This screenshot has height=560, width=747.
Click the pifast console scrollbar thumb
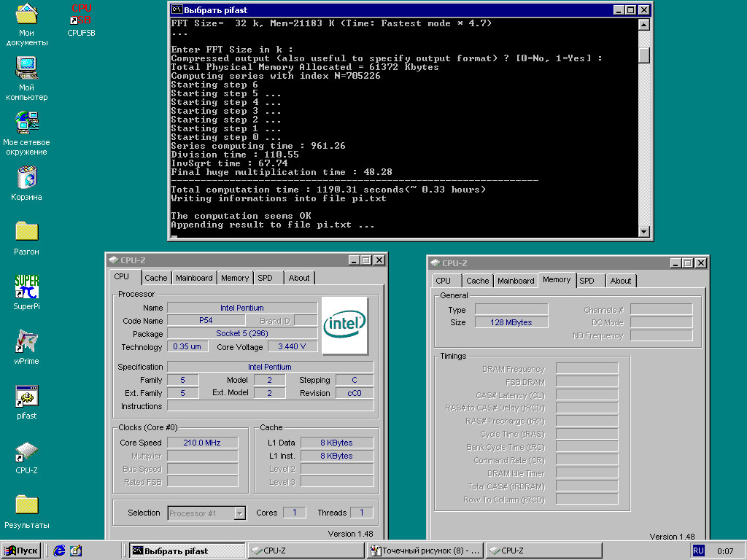[643, 55]
